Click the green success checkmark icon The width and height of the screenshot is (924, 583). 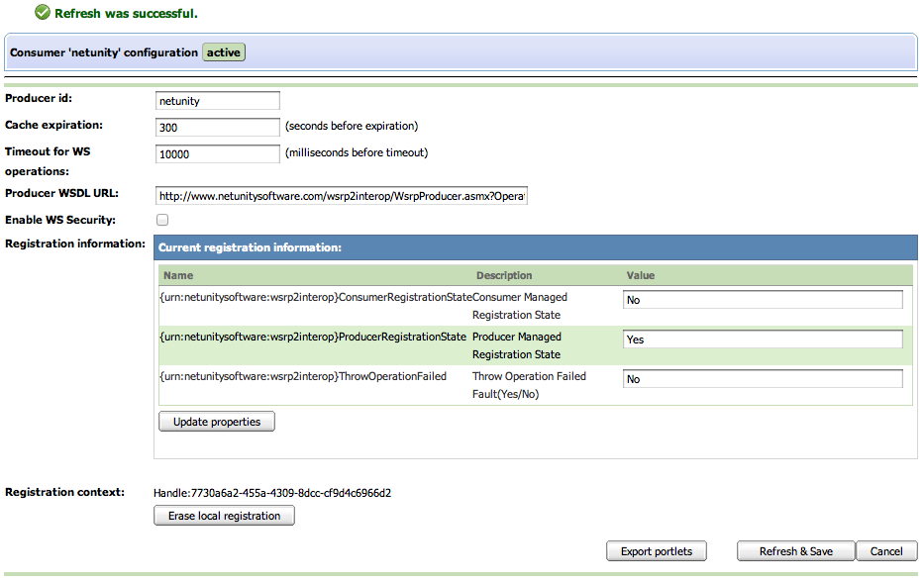43,13
